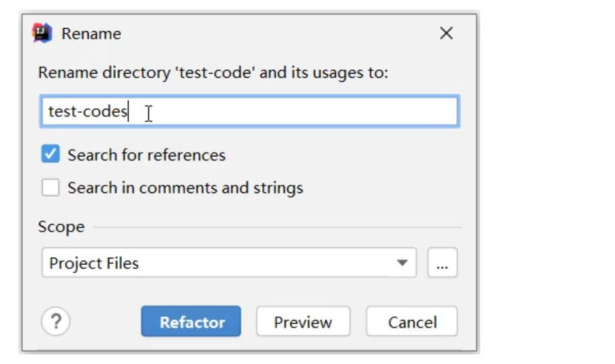Open the help question mark button
Image resolution: width=615 pixels, height=364 pixels.
(56, 322)
